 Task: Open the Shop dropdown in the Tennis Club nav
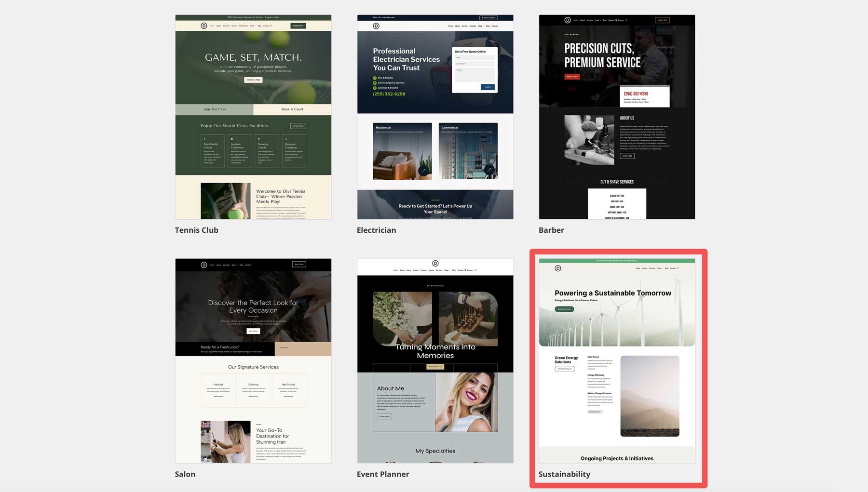pyautogui.click(x=252, y=26)
